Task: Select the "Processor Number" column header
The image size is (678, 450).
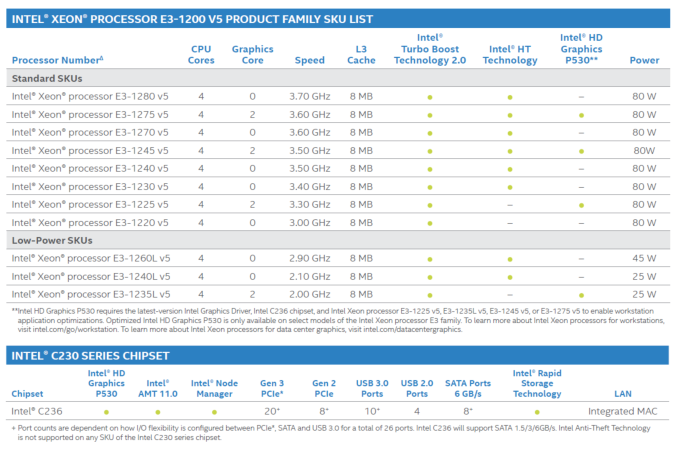Action: pyautogui.click(x=58, y=60)
